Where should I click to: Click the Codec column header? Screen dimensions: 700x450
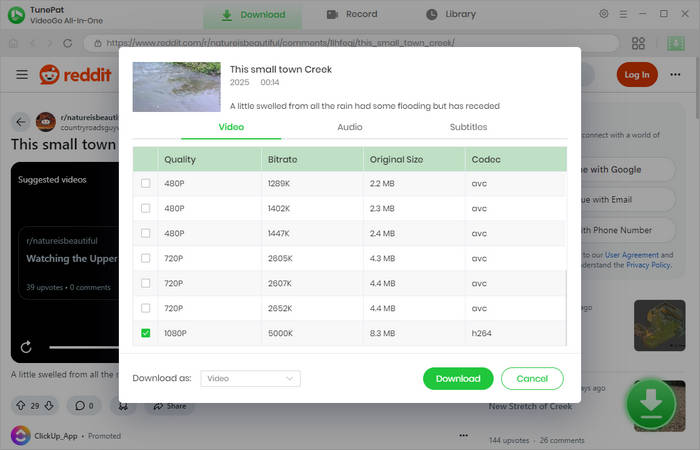(x=516, y=159)
